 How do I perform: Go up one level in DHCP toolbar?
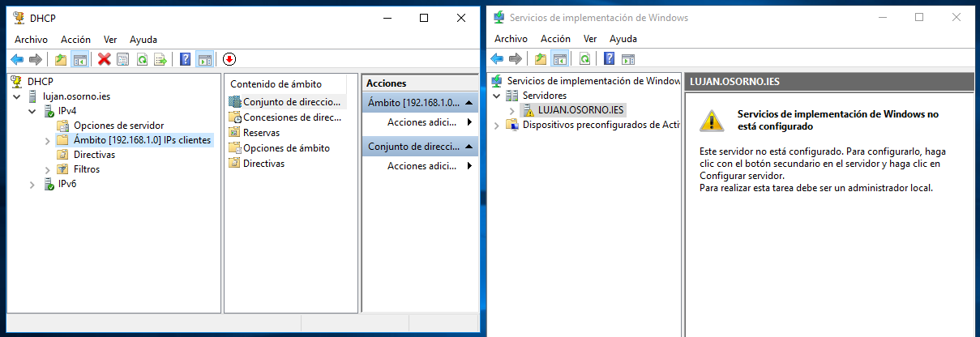tap(61, 59)
